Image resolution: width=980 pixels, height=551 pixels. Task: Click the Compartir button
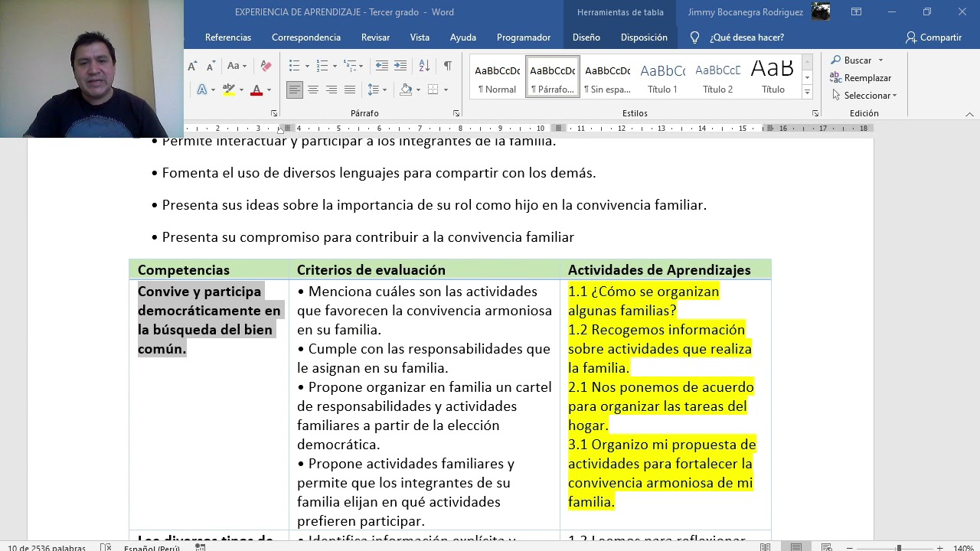(933, 37)
